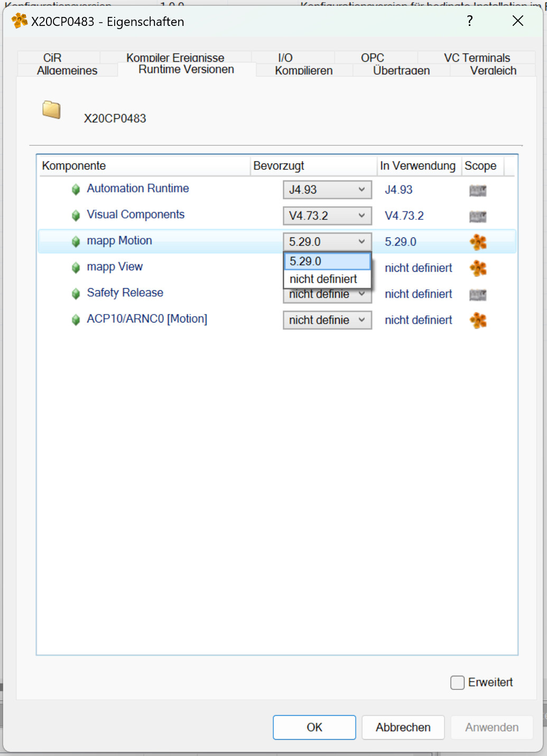Click the Scope column header
This screenshot has height=756, width=547.
(x=483, y=166)
